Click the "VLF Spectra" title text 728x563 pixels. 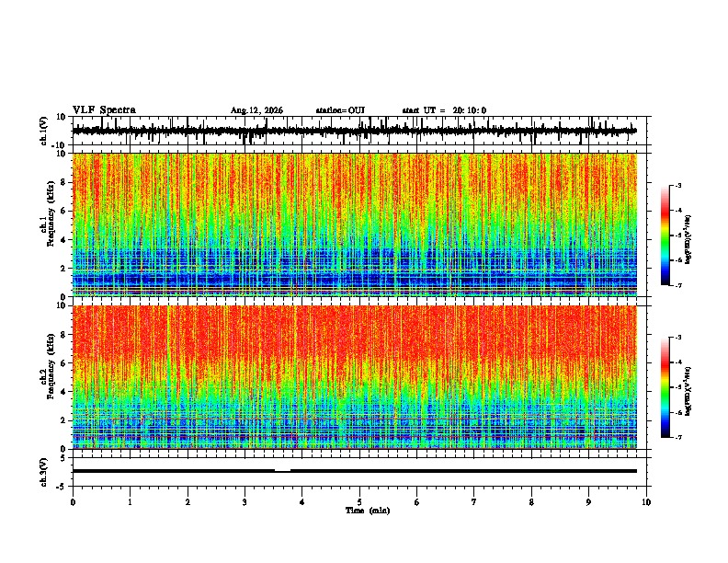104,110
